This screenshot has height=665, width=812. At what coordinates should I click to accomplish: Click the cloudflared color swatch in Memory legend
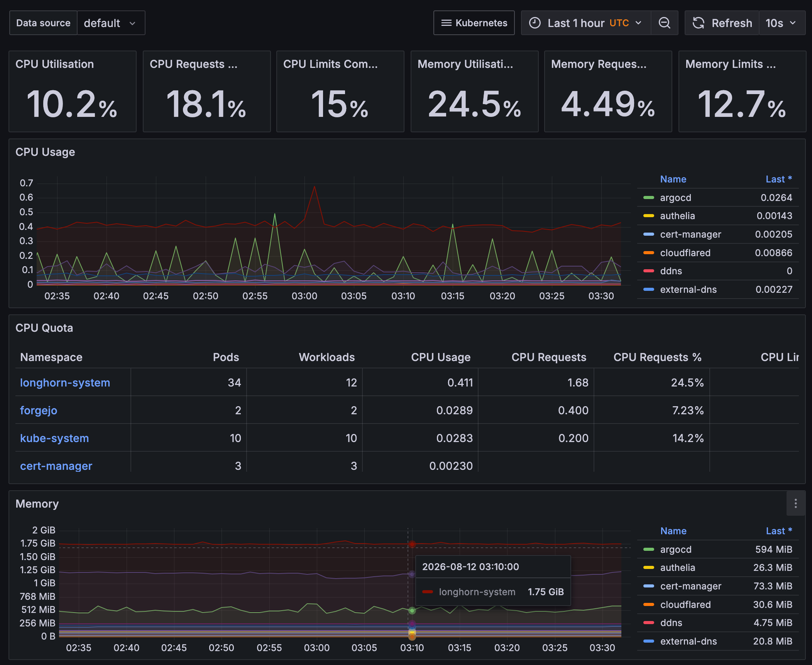pyautogui.click(x=649, y=605)
